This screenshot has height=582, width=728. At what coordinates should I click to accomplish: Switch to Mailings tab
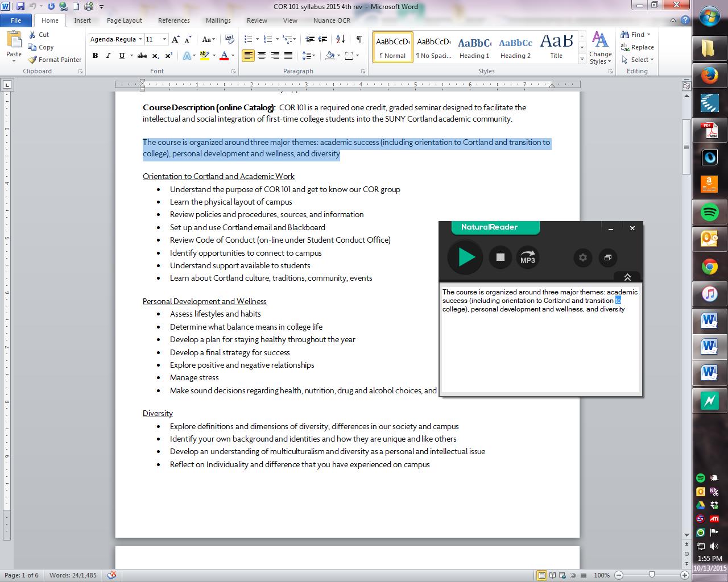click(x=218, y=20)
